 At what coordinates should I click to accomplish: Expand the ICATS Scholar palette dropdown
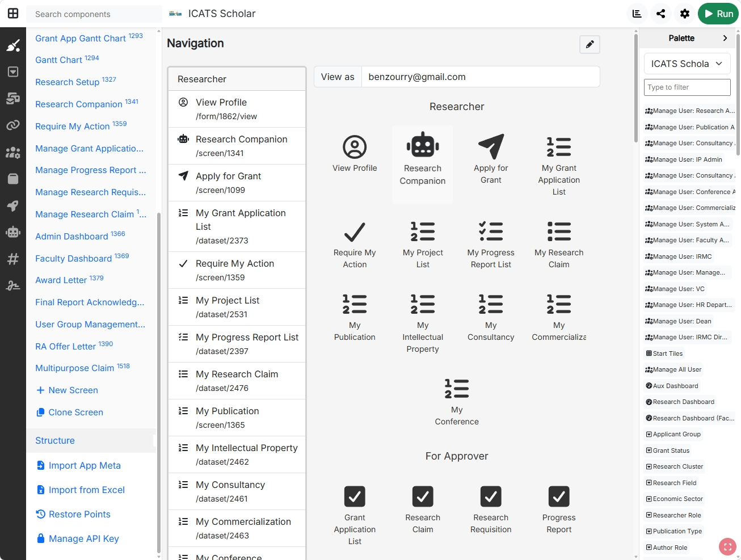pyautogui.click(x=687, y=64)
